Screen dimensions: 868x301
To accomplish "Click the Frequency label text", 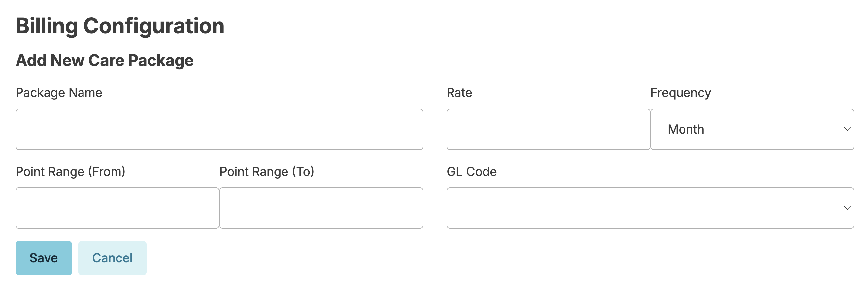I will point(680,93).
